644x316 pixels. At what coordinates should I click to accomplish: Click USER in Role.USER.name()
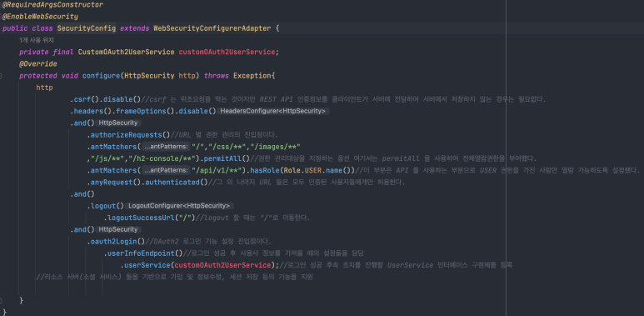tap(313, 171)
